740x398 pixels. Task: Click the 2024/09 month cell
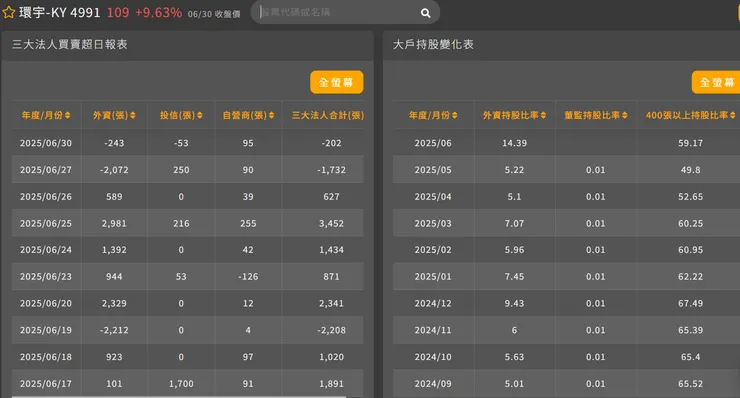(433, 384)
